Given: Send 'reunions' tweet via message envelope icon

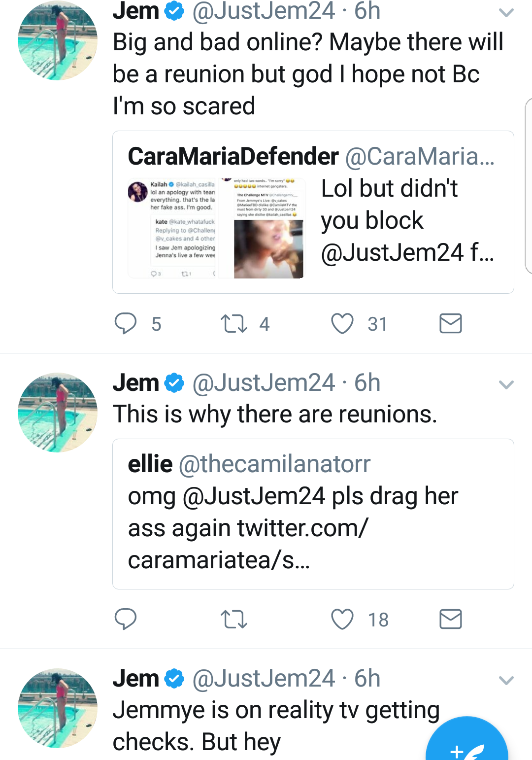Looking at the screenshot, I should pyautogui.click(x=450, y=619).
